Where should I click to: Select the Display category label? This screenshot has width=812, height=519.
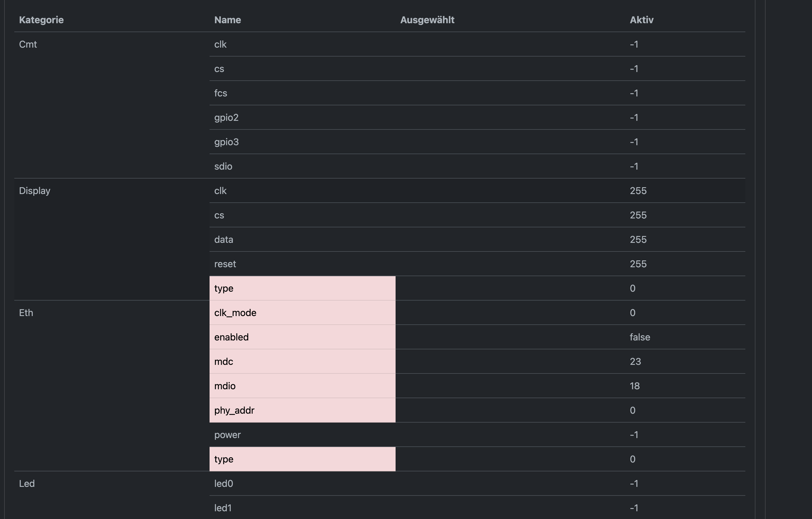tap(35, 190)
